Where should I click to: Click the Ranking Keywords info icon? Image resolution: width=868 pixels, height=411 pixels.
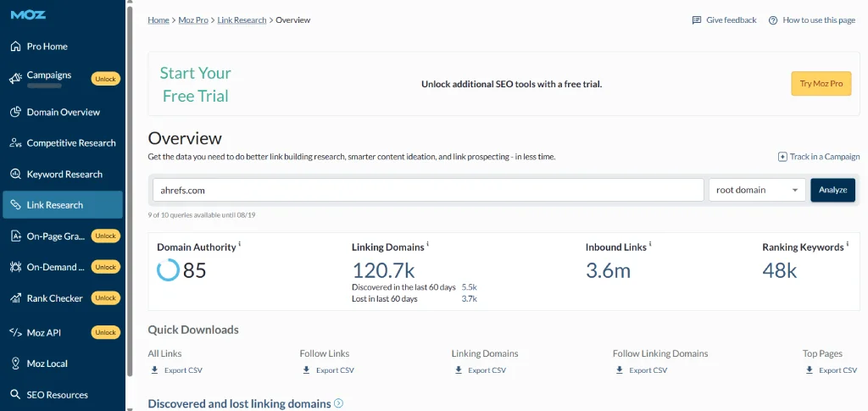coord(847,244)
